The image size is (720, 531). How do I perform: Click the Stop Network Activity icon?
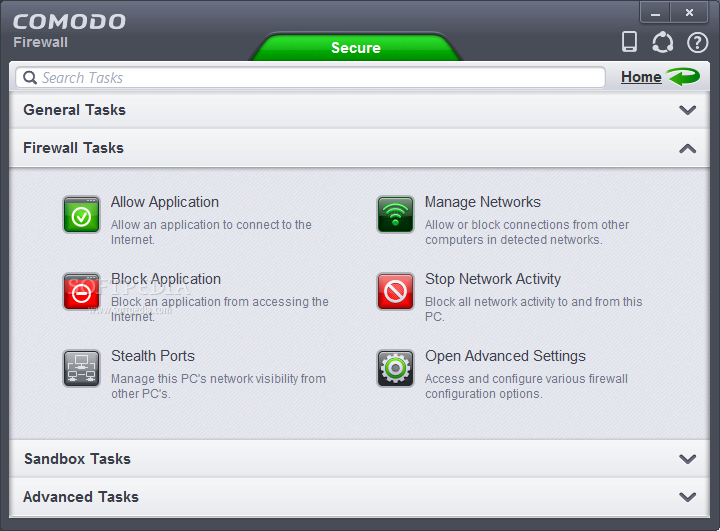395,291
